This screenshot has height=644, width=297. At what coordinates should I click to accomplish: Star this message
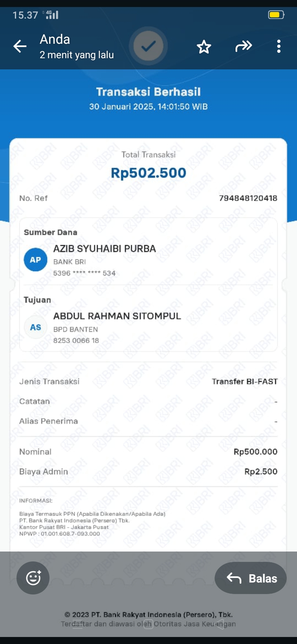tap(204, 47)
